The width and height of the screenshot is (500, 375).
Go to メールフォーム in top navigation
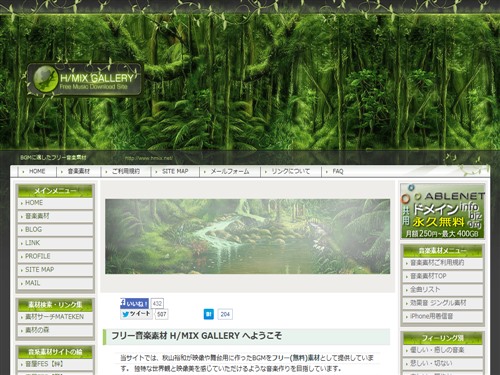pyautogui.click(x=230, y=171)
